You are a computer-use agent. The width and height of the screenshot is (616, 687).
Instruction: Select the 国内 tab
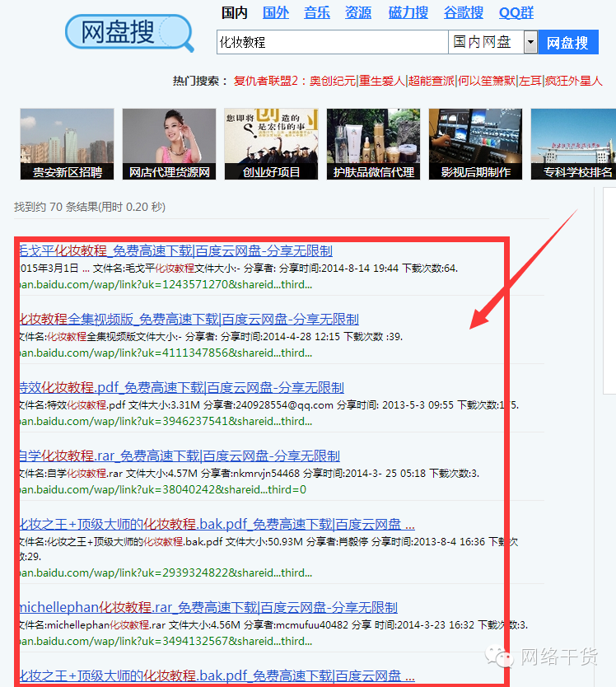coord(235,12)
